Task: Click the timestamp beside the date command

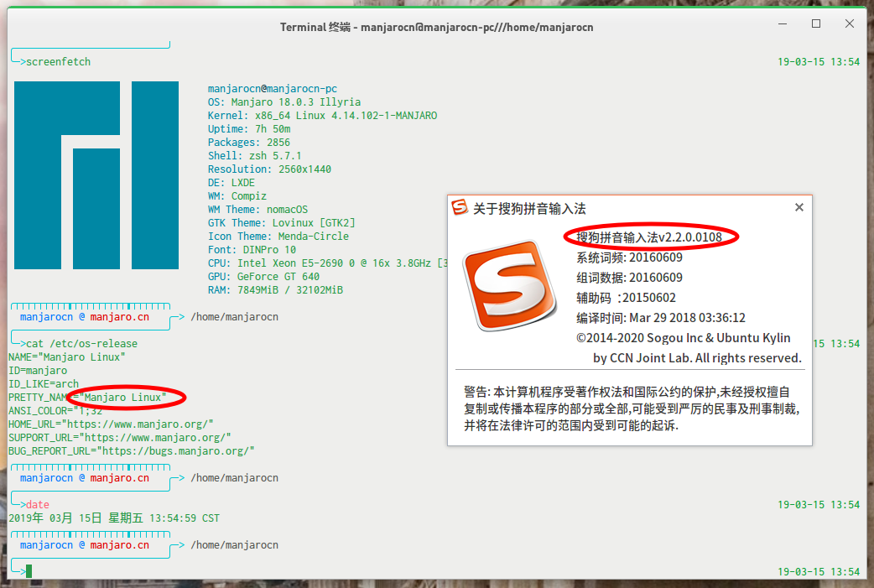Action: [x=819, y=504]
